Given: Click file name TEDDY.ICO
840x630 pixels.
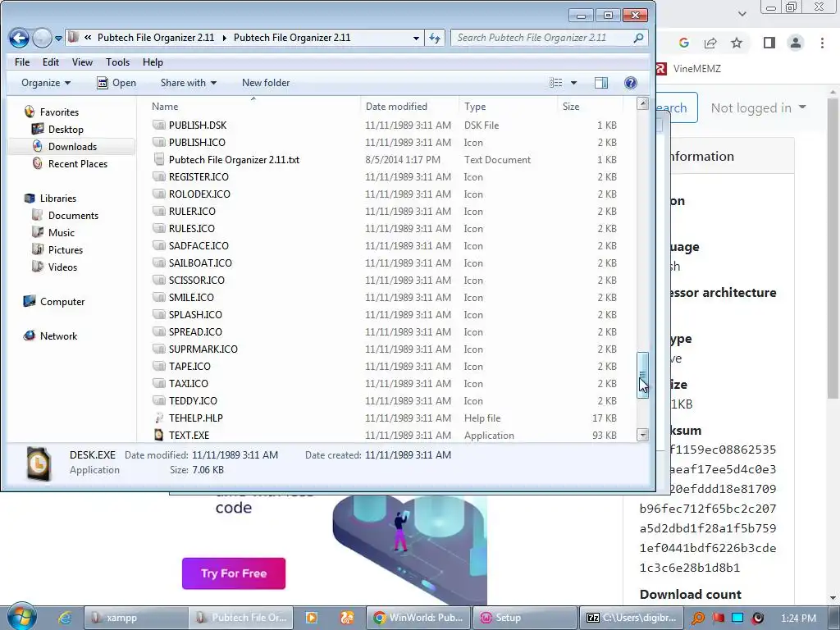Looking at the screenshot, I should click(x=193, y=400).
